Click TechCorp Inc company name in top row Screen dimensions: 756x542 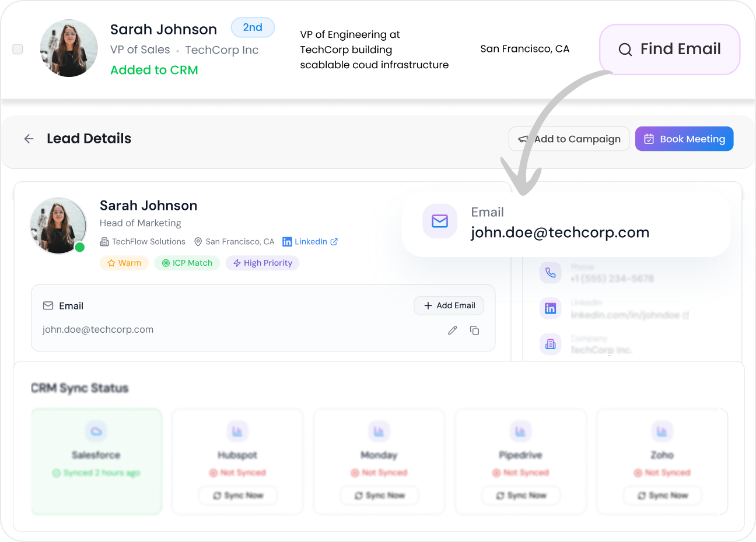click(x=222, y=50)
